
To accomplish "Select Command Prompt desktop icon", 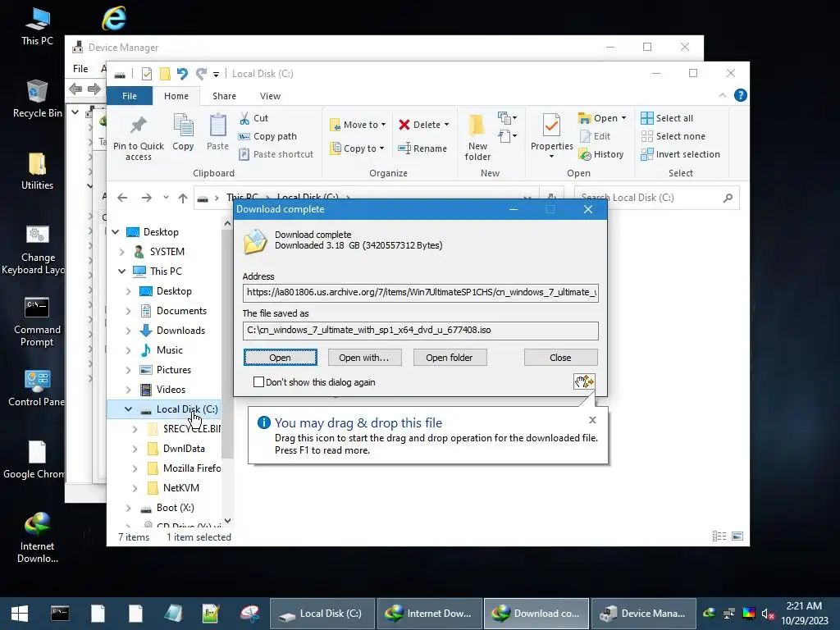I will [x=37, y=322].
